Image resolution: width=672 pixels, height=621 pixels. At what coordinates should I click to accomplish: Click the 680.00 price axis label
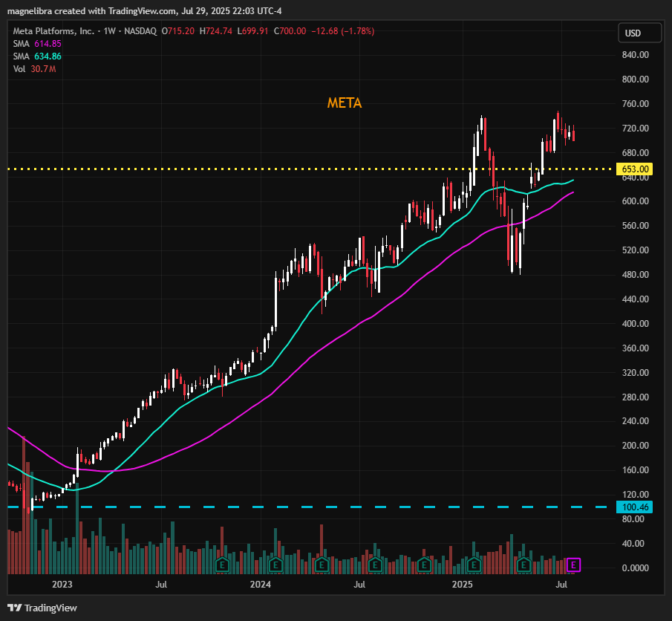click(635, 153)
